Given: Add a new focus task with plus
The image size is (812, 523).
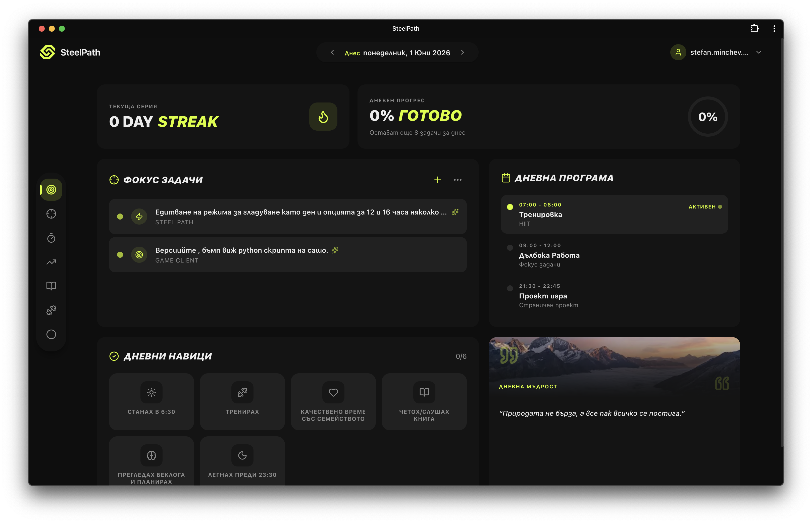Looking at the screenshot, I should 437,180.
